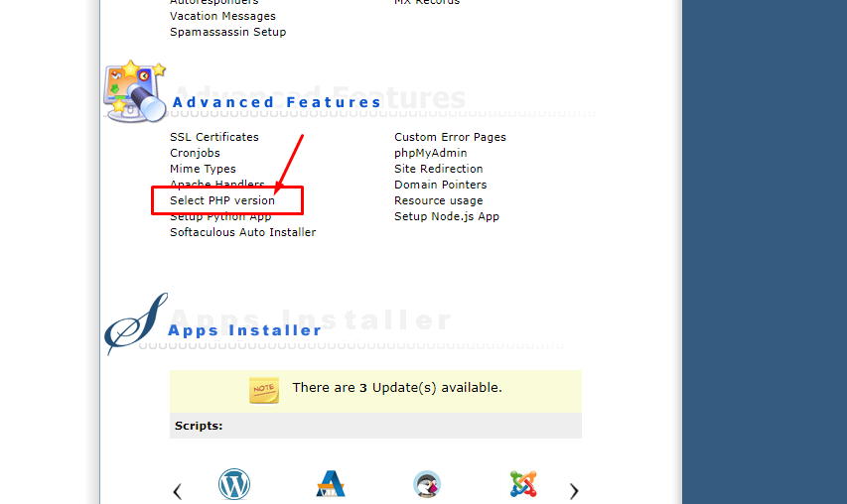Open SSL Certificates
Screen dimensions: 847x504
[x=213, y=137]
